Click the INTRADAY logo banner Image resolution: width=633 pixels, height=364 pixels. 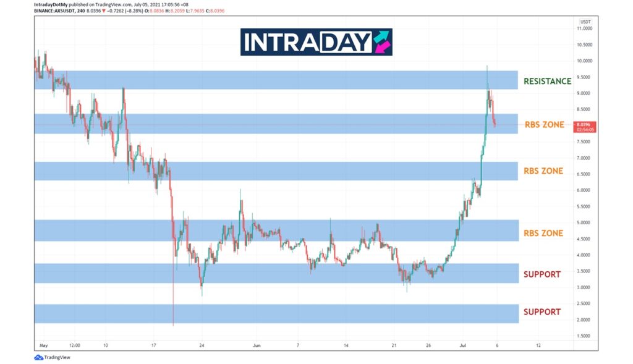click(316, 42)
